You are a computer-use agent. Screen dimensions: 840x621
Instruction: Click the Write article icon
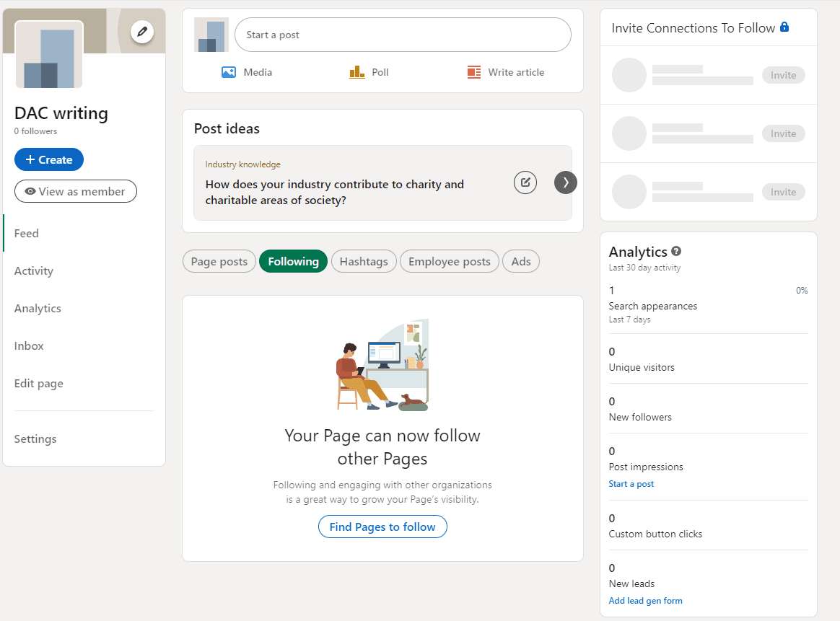[473, 72]
